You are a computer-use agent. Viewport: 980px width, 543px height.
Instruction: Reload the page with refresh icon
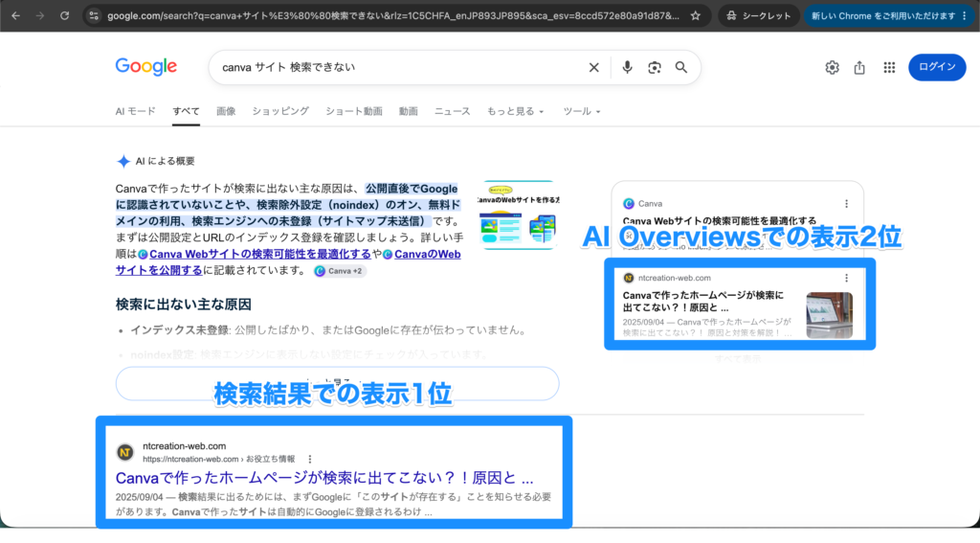[x=64, y=15]
